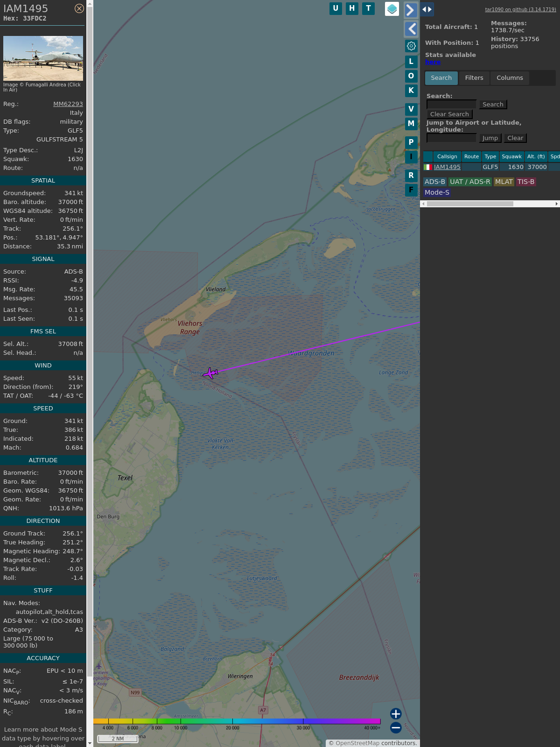This screenshot has height=747, width=560.
Task: Click the TIS-B legend label
Action: (526, 182)
